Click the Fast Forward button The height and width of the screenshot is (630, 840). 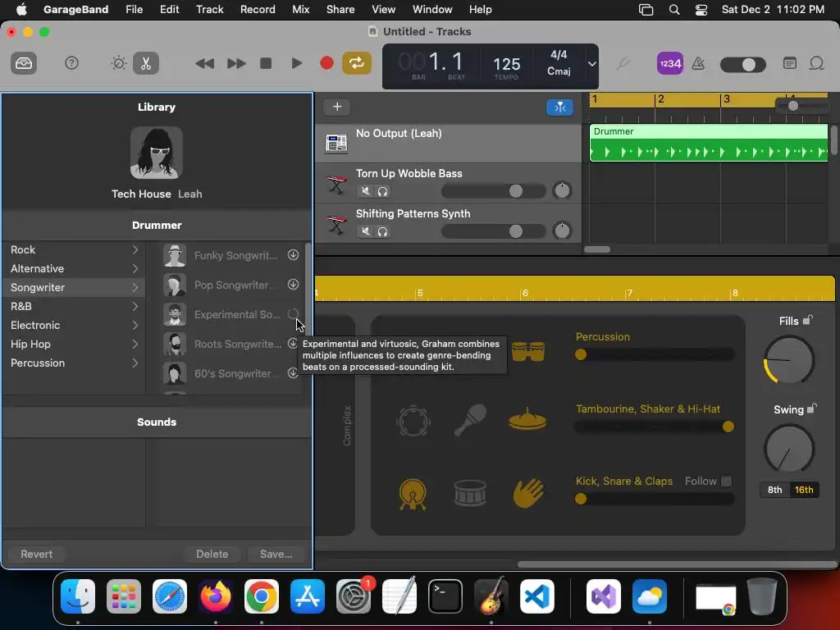coord(235,63)
